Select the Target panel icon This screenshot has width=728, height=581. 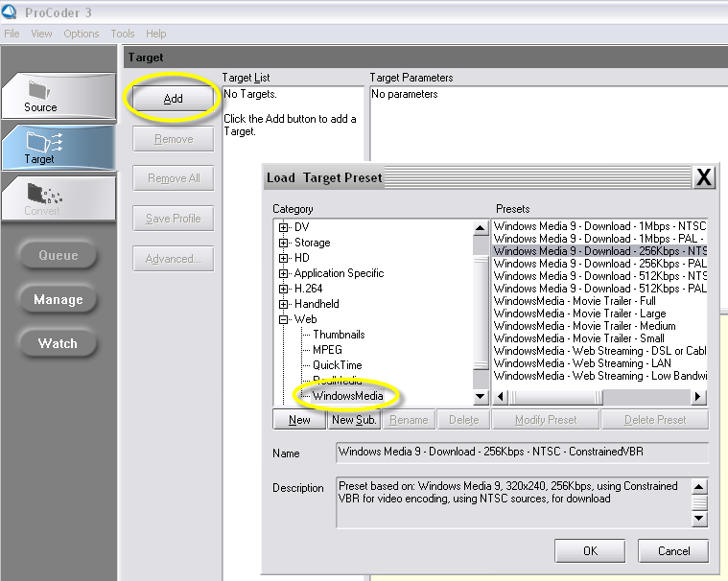[44, 142]
